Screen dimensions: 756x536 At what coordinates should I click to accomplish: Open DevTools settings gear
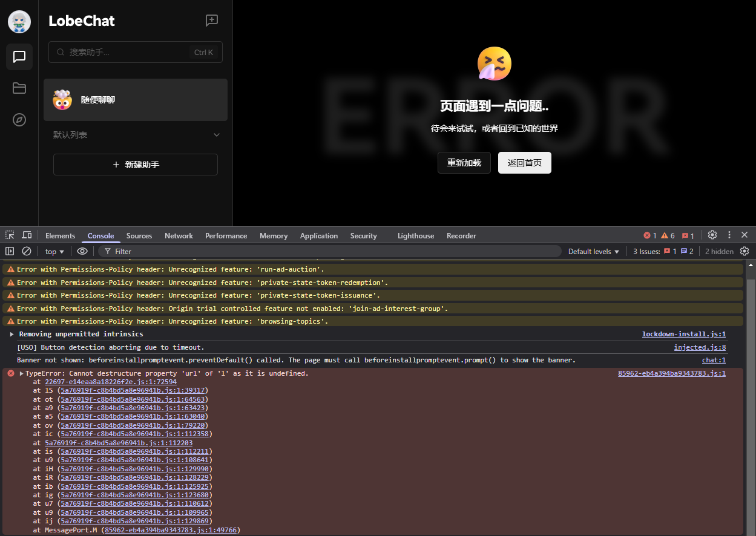(x=712, y=235)
